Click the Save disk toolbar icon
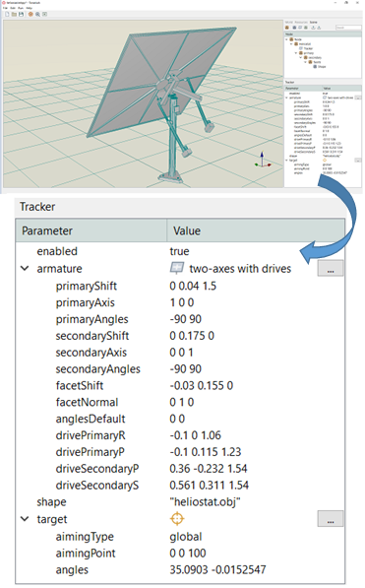 [21, 14]
